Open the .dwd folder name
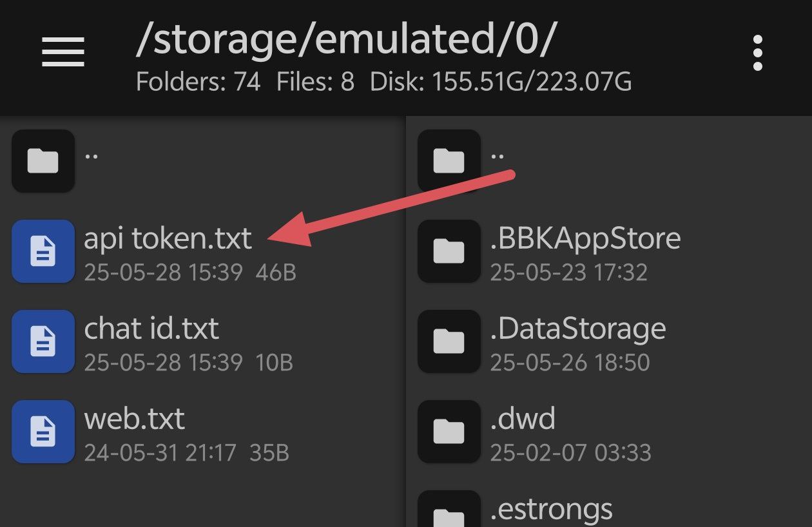The image size is (812, 527). tap(523, 419)
